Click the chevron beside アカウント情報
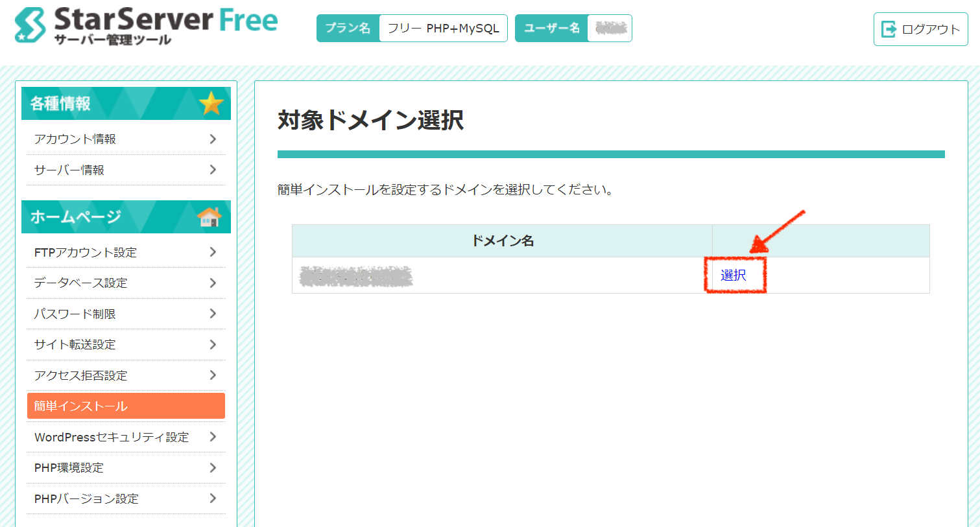The width and height of the screenshot is (980, 527). click(x=213, y=139)
